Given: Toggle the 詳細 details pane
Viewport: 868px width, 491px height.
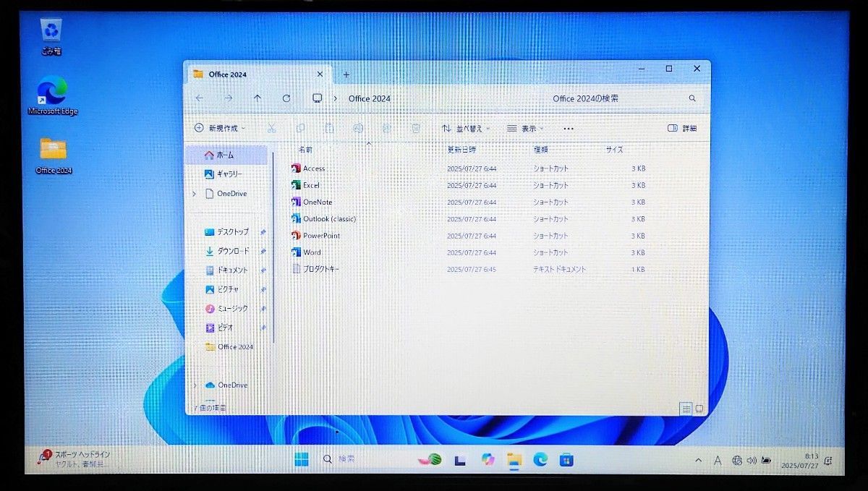Looking at the screenshot, I should (x=682, y=128).
